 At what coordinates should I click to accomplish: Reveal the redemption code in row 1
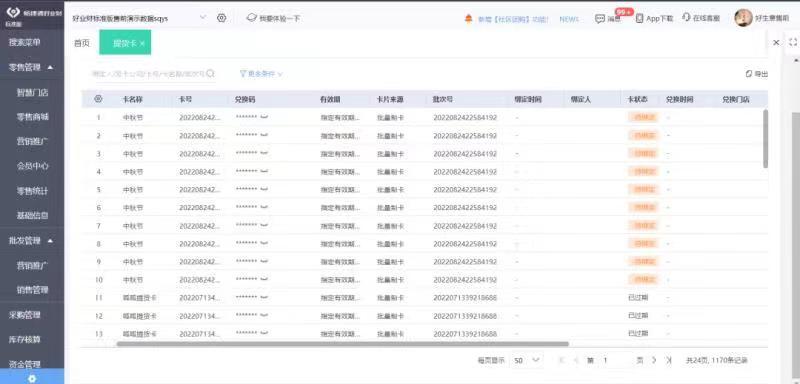[264, 117]
